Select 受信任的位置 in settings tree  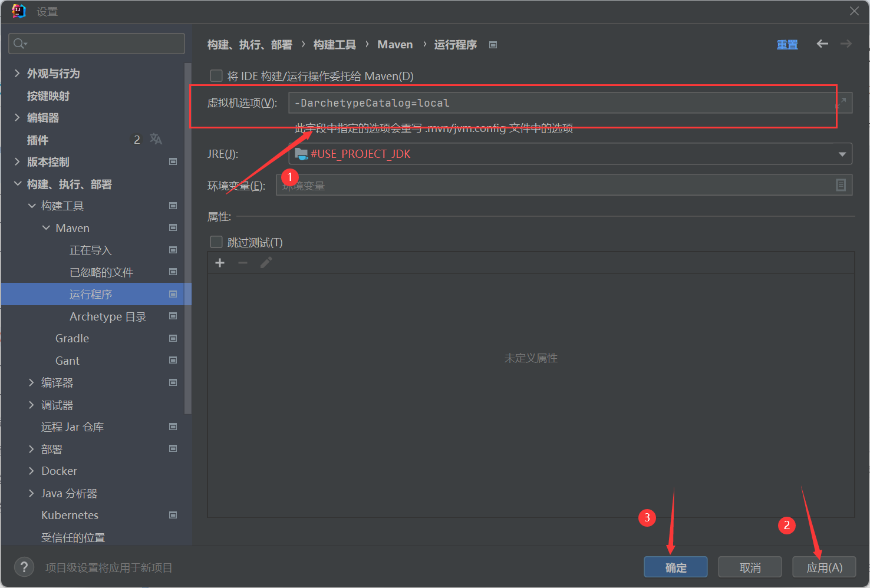tap(73, 537)
